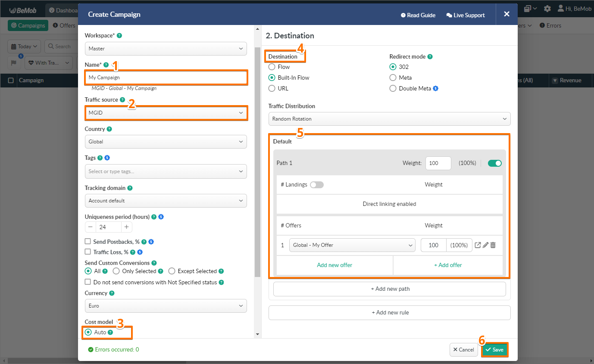This screenshot has height=364, width=594.
Task: Click the Add new path button
Action: [389, 289]
